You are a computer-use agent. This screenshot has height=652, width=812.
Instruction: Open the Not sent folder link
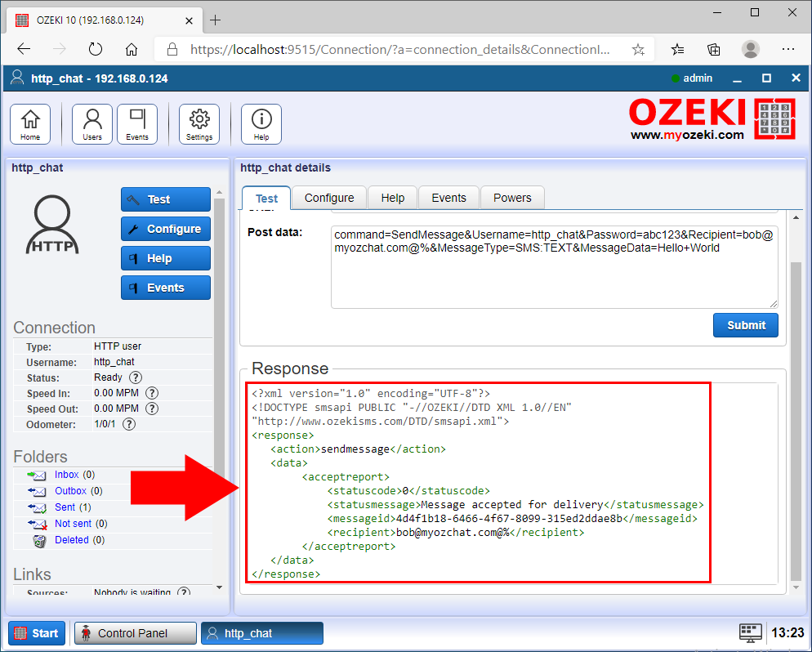coord(73,524)
